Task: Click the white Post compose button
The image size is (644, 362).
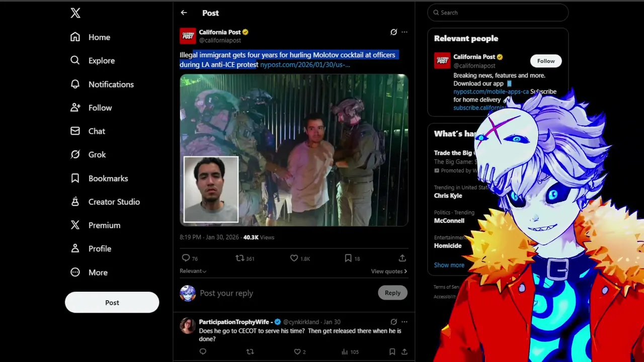Action: click(112, 303)
